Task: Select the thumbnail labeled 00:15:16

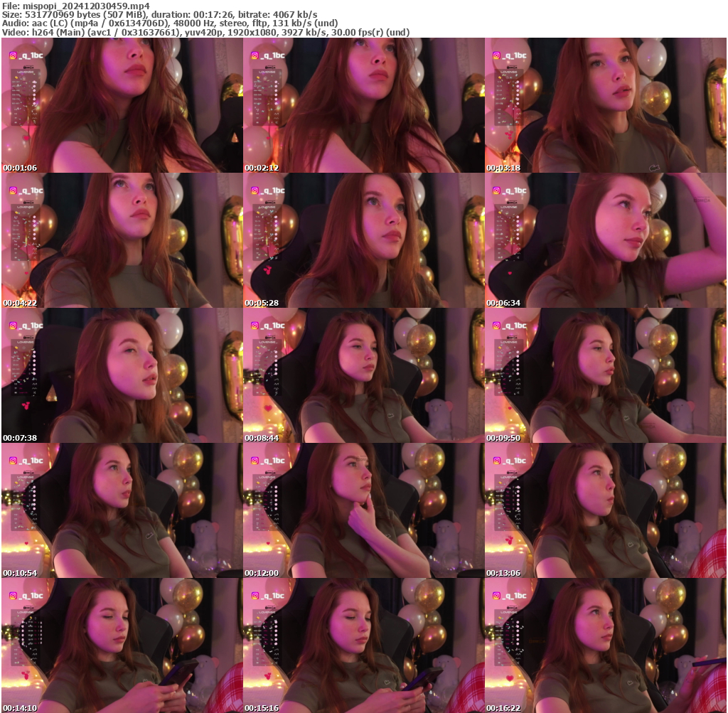Action: click(363, 645)
